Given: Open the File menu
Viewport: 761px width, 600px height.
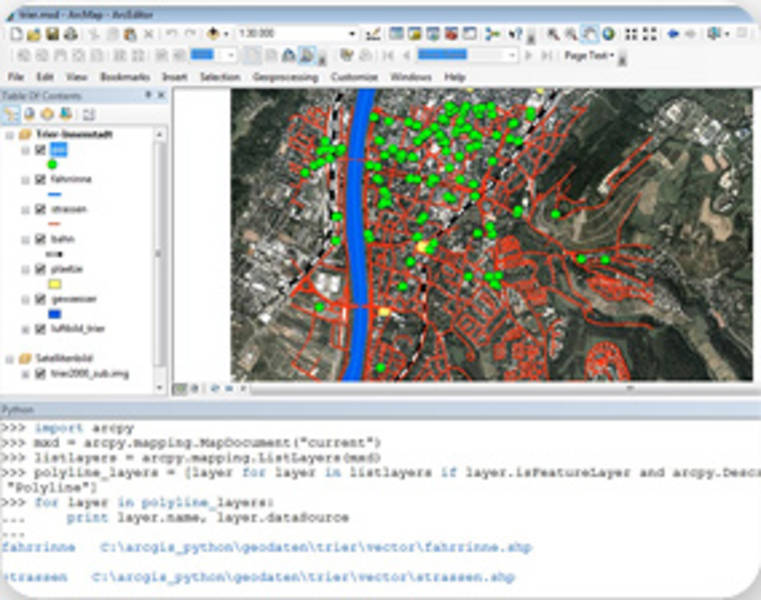Looking at the screenshot, I should coord(16,77).
